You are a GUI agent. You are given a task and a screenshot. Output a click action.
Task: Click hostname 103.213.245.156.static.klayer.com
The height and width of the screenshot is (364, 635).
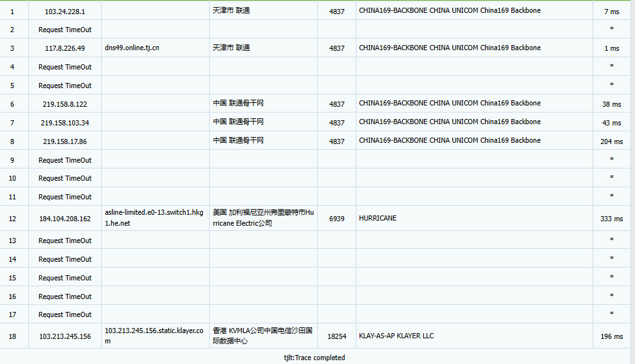pyautogui.click(x=154, y=336)
